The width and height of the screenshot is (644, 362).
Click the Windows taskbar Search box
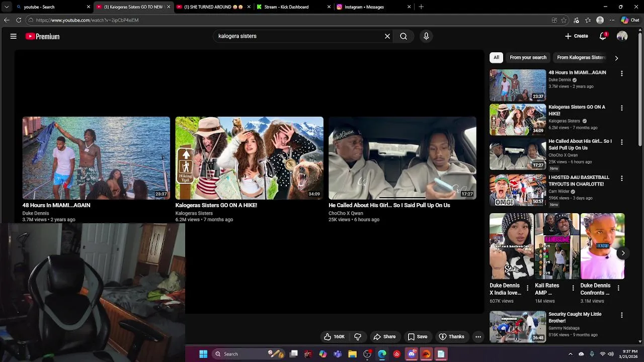point(248,354)
